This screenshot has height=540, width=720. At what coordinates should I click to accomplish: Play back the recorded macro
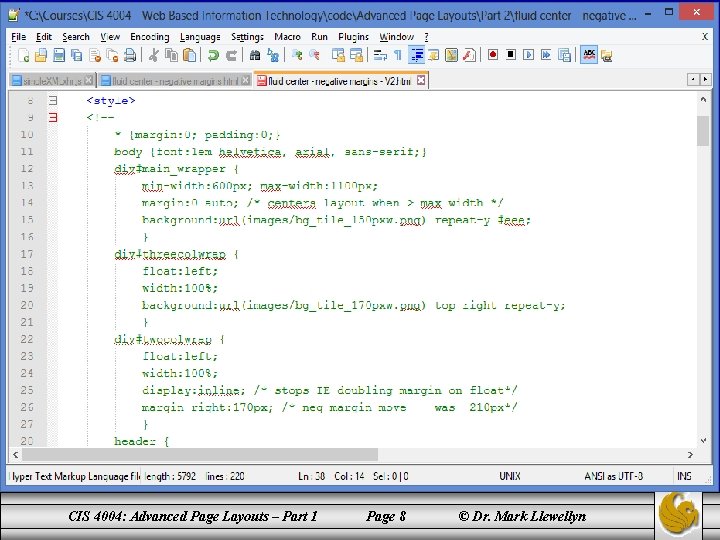click(529, 56)
